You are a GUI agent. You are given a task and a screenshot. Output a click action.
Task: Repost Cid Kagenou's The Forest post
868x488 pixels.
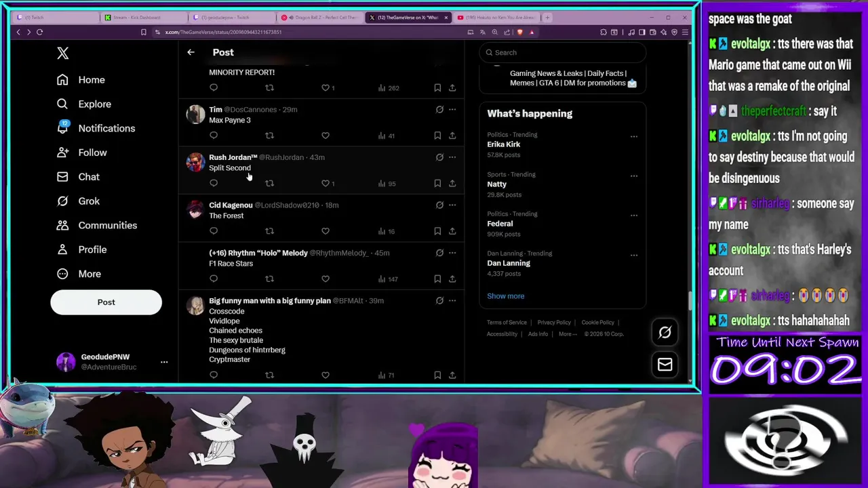(x=269, y=231)
